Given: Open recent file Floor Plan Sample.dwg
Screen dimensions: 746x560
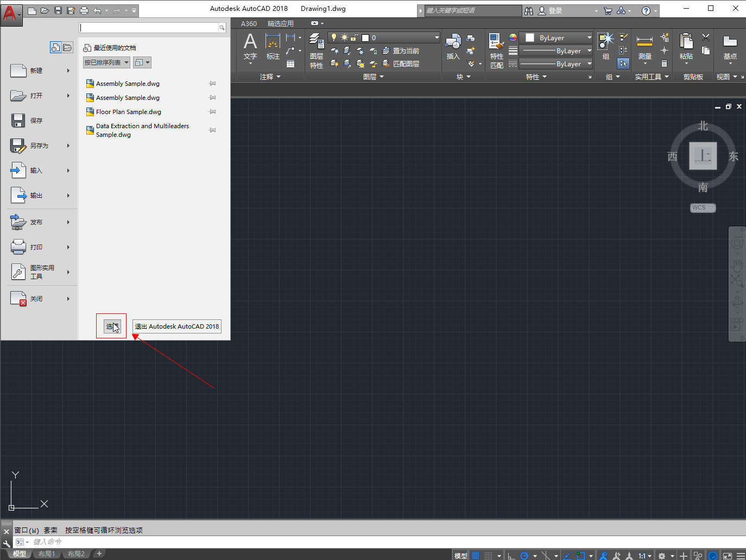Looking at the screenshot, I should pos(129,112).
